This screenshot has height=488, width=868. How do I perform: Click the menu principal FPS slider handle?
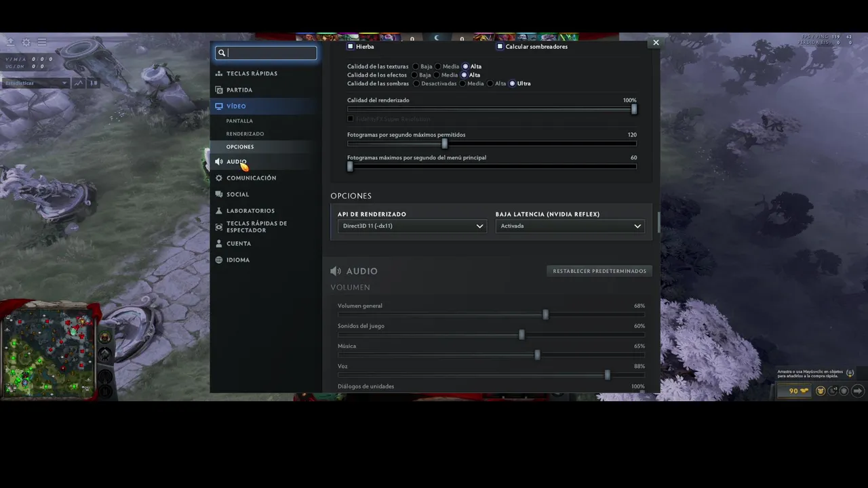click(350, 166)
